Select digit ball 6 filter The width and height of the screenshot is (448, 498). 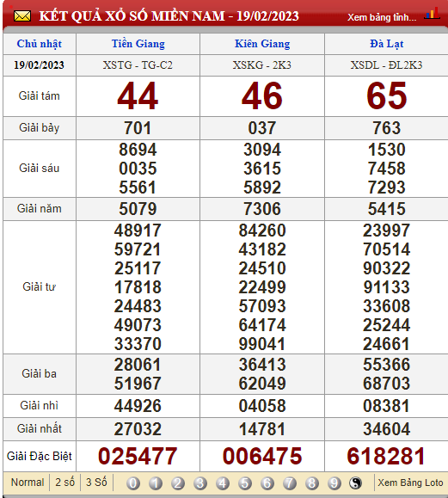pyautogui.click(x=267, y=483)
